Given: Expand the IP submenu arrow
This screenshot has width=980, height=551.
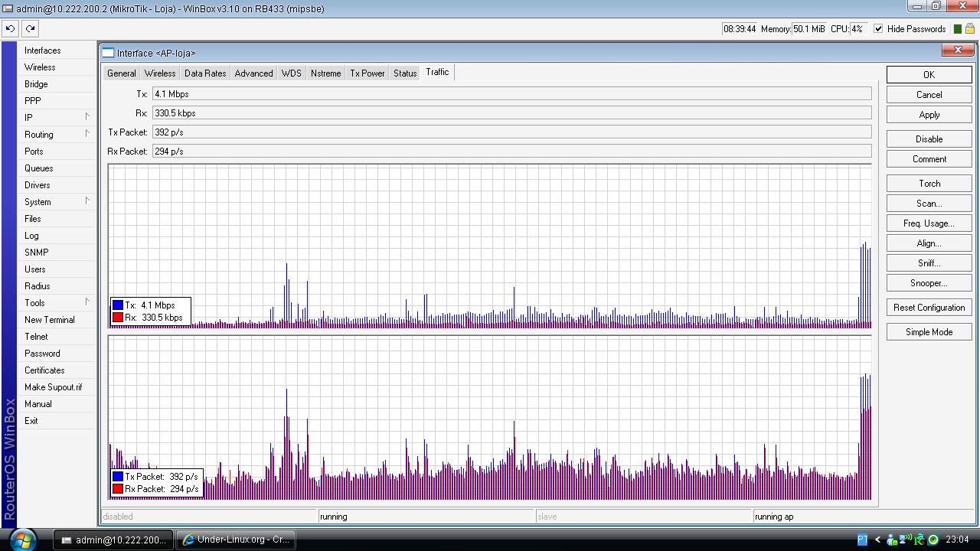Looking at the screenshot, I should click(x=87, y=117).
